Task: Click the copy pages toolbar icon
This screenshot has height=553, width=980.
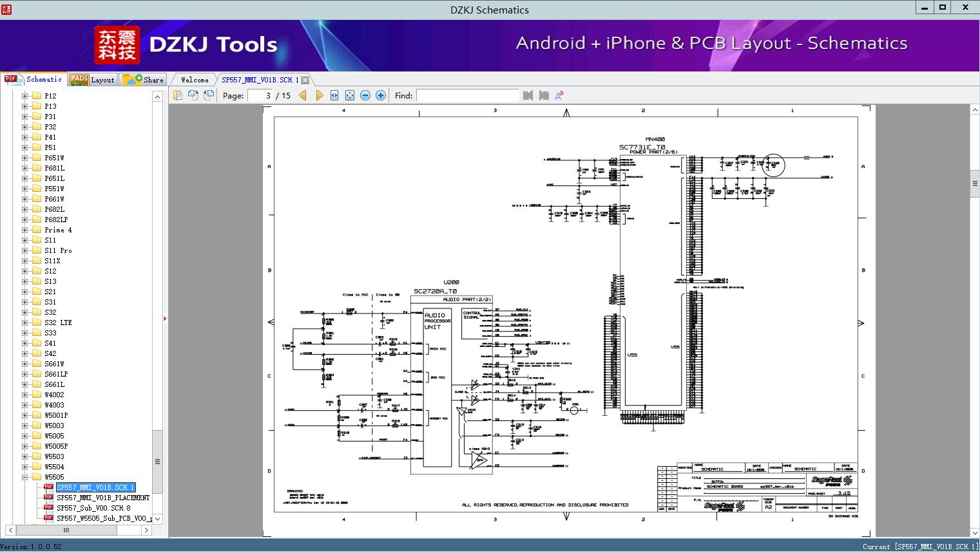Action: click(178, 95)
